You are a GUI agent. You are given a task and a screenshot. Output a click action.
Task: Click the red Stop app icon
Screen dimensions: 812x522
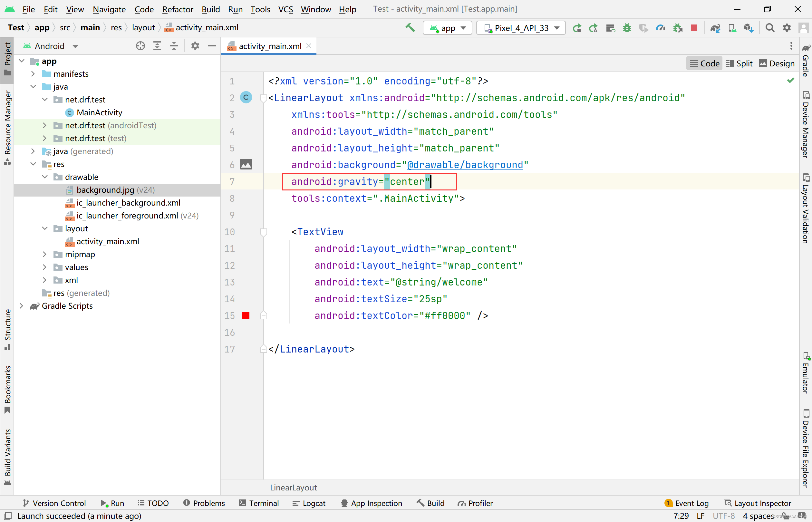pyautogui.click(x=694, y=28)
